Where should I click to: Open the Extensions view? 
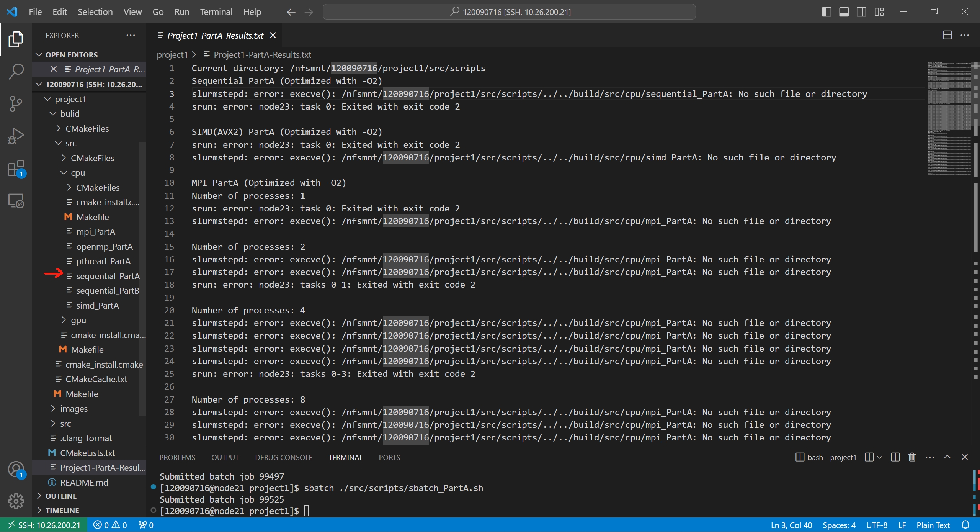pos(16,168)
